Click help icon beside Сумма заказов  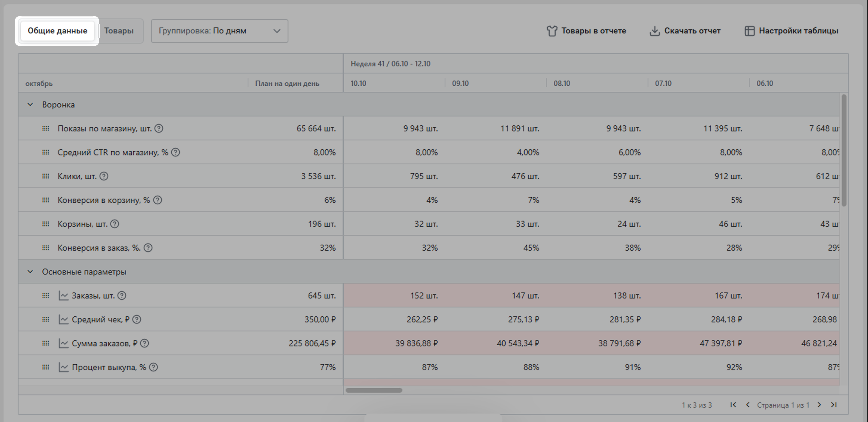(144, 343)
